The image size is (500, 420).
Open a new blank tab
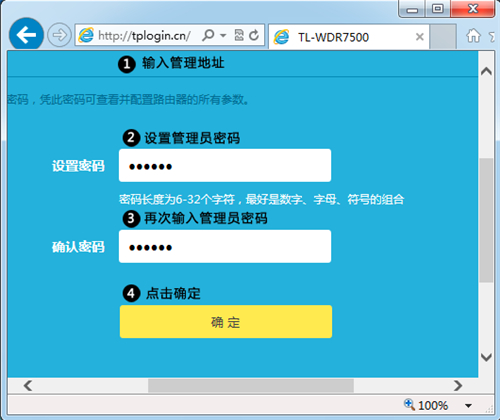[x=443, y=37]
